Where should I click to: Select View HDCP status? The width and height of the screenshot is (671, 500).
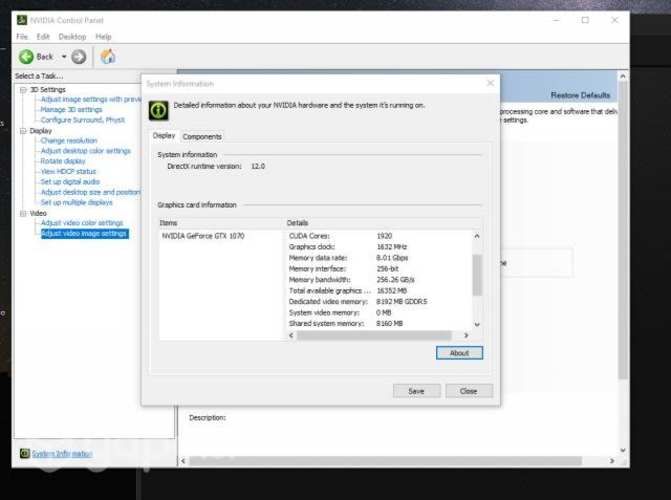68,171
